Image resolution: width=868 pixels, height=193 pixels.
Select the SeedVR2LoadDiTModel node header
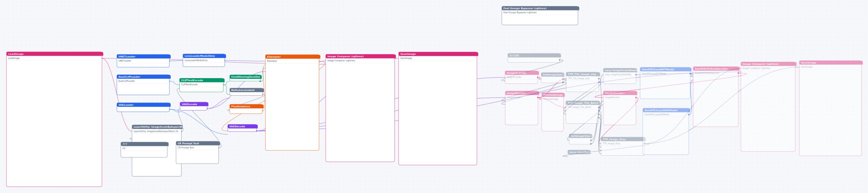click(665, 70)
